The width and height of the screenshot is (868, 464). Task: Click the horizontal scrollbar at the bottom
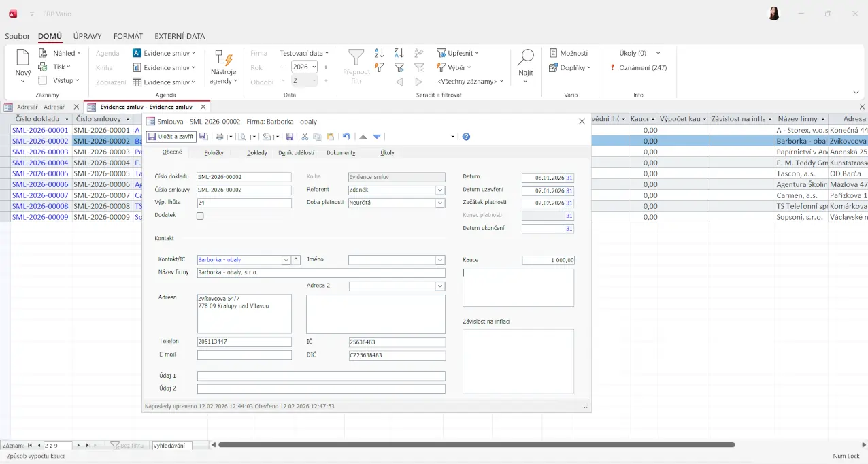tap(476, 445)
